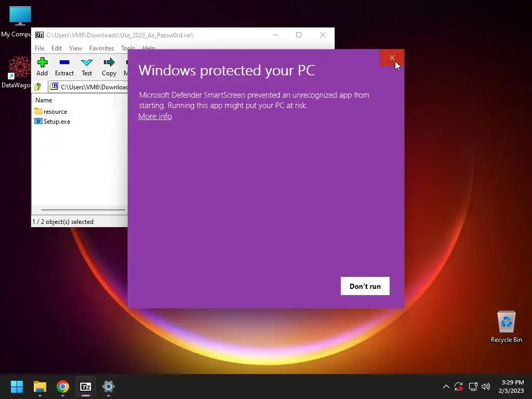Open the Edit menu in 7-Zip

pyautogui.click(x=56, y=48)
